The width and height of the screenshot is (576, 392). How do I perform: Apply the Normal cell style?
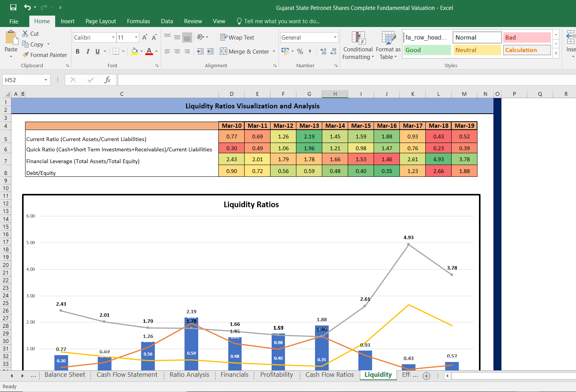click(477, 37)
